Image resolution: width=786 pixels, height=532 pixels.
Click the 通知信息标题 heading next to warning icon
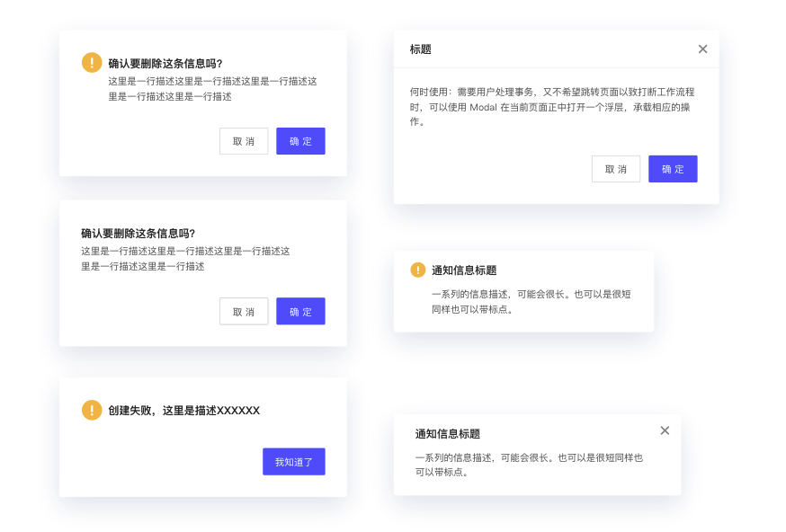[x=464, y=270]
